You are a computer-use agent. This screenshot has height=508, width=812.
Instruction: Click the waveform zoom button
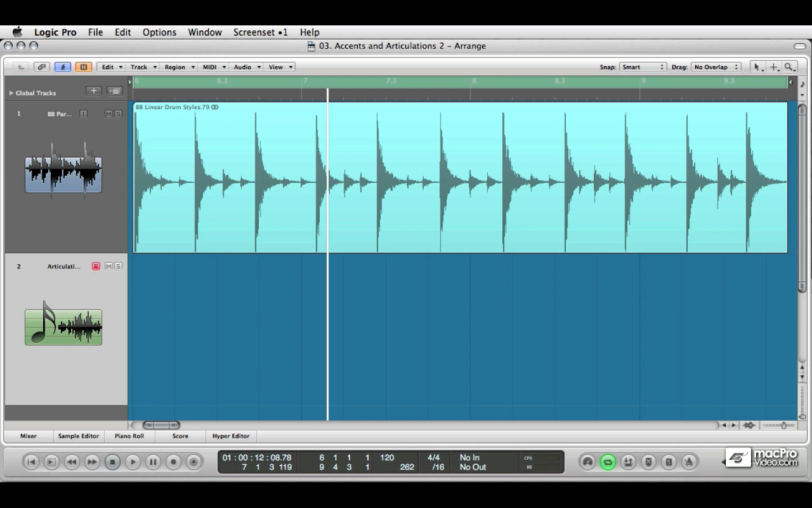coord(749,425)
